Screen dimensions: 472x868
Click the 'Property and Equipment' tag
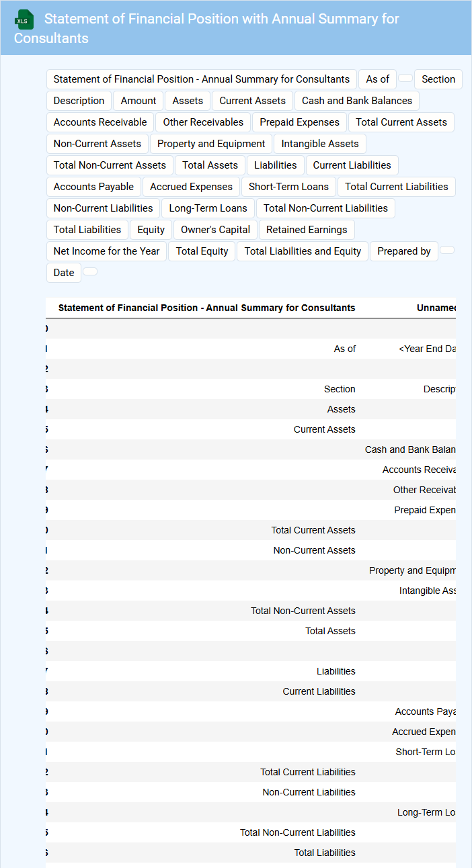coord(211,144)
